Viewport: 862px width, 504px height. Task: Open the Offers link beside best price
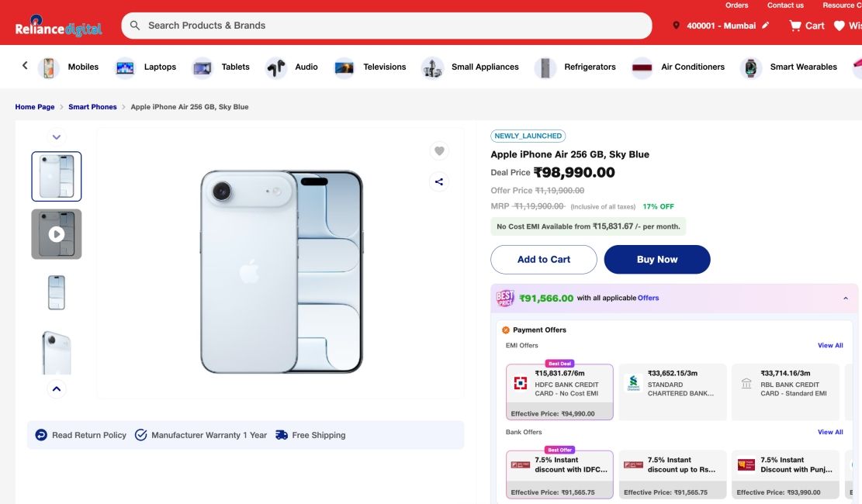coord(648,298)
